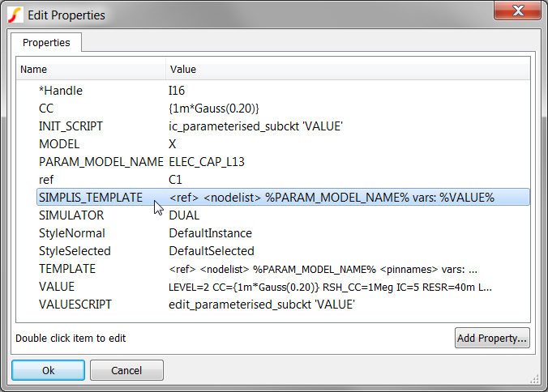Select the MODEL property row
The height and width of the screenshot is (392, 548).
point(59,144)
